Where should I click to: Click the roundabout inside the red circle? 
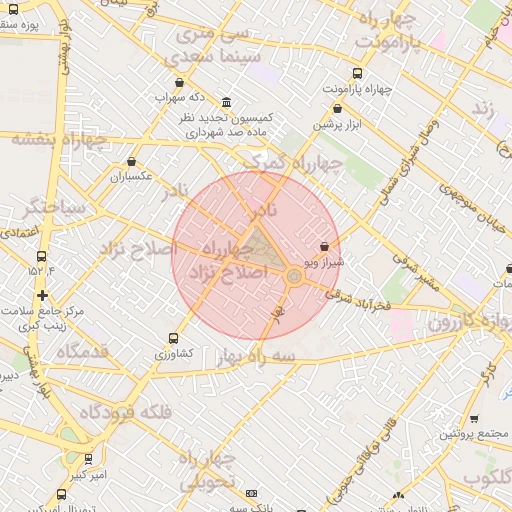(x=294, y=276)
